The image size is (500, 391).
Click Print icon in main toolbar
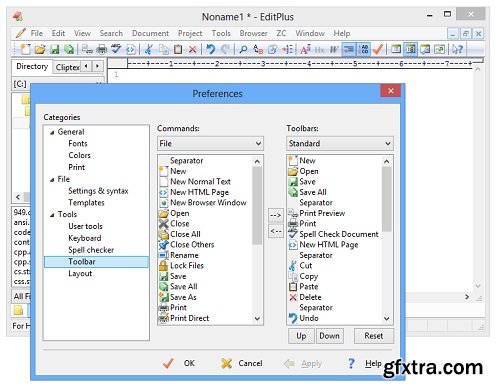(x=102, y=49)
